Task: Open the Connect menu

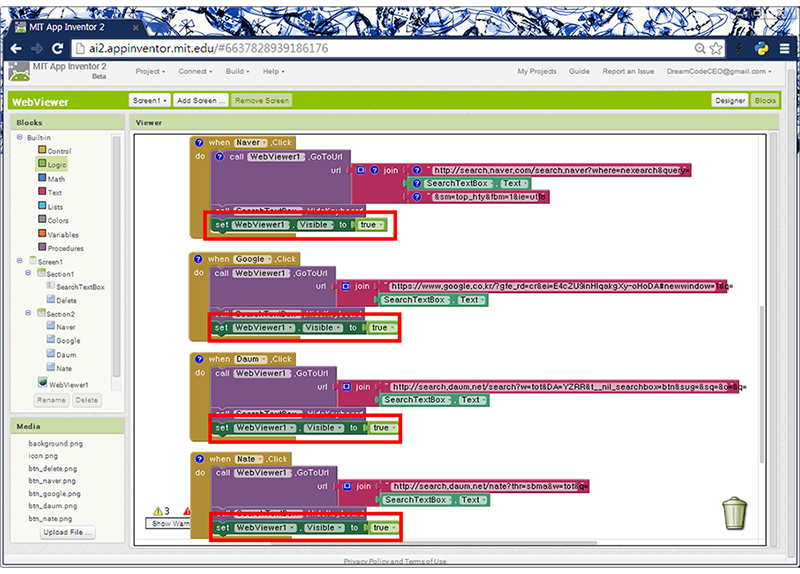Action: 195,71
